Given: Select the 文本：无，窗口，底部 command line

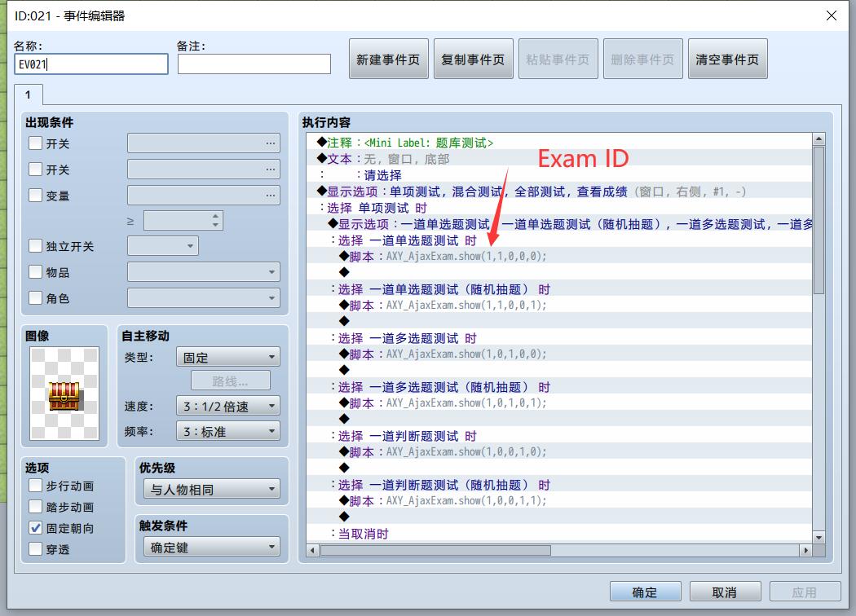Looking at the screenshot, I should 559,160.
